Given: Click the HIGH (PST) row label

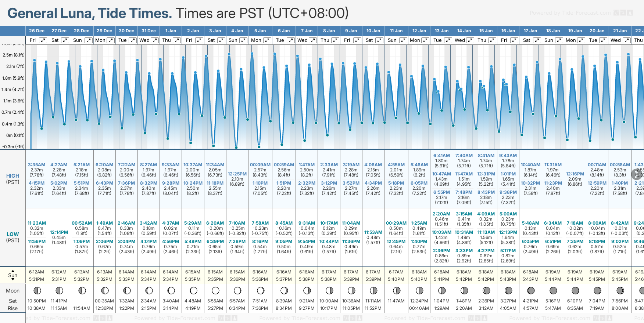Looking at the screenshot, I should click(13, 179).
